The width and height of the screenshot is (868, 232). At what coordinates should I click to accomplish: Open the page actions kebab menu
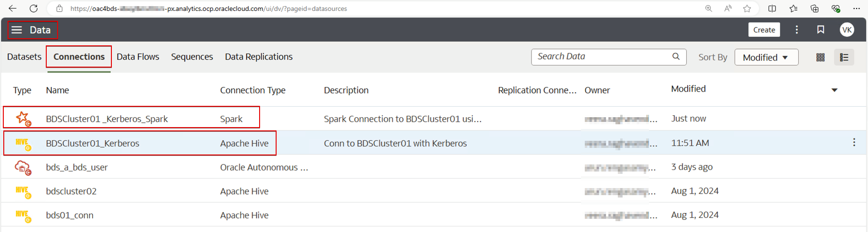point(797,30)
